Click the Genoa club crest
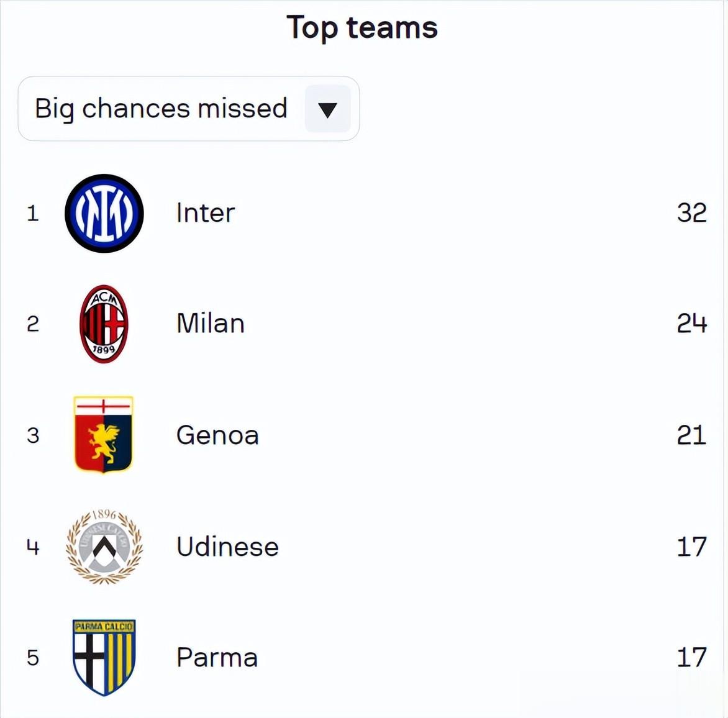 coord(103,434)
